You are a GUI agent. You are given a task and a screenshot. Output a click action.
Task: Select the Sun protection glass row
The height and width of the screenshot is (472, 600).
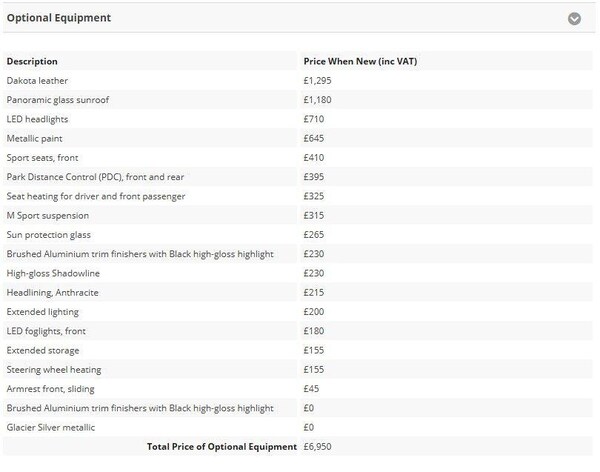(x=49, y=234)
